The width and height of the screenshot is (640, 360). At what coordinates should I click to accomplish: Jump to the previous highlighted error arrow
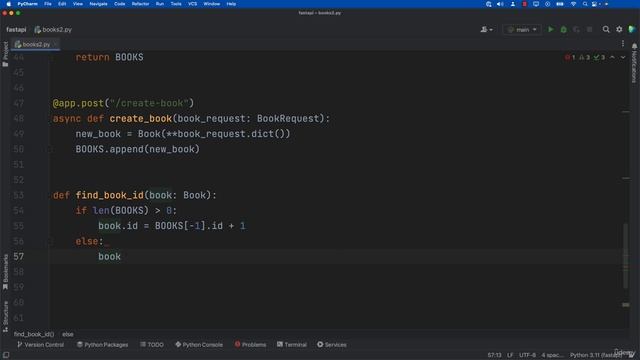tap(612, 57)
